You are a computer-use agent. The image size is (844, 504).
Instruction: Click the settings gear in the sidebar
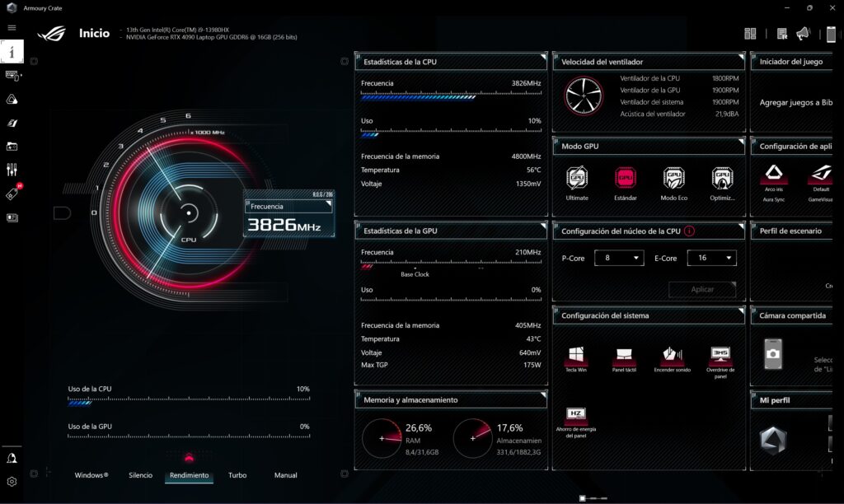(x=12, y=482)
